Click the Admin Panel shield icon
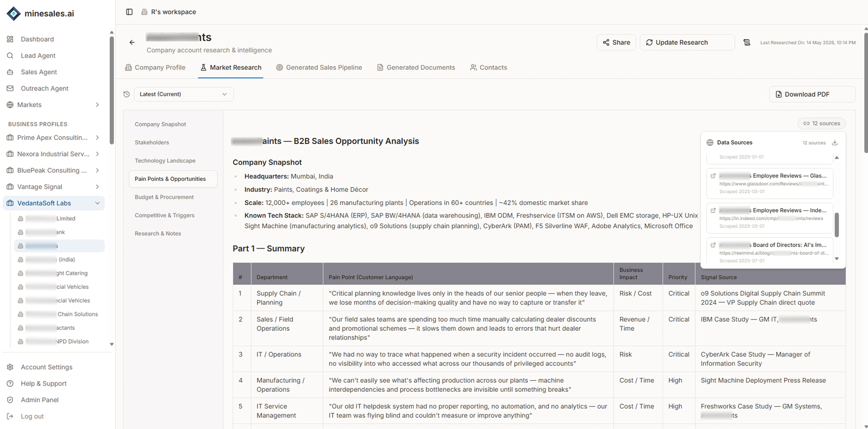 click(x=10, y=400)
